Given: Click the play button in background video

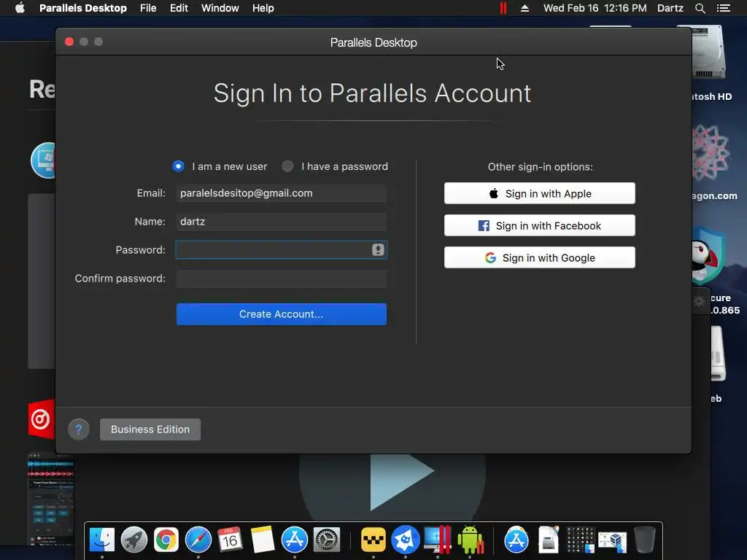Looking at the screenshot, I should click(400, 481).
